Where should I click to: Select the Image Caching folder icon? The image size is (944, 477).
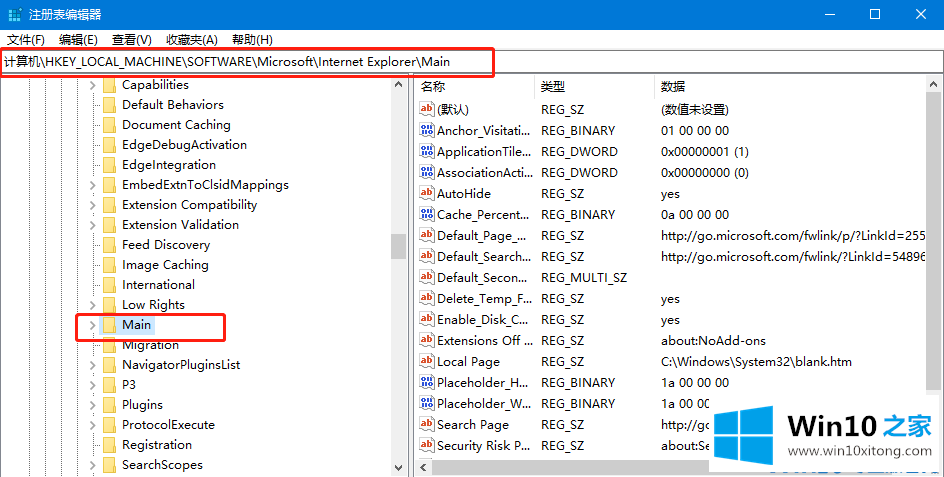pyautogui.click(x=109, y=265)
